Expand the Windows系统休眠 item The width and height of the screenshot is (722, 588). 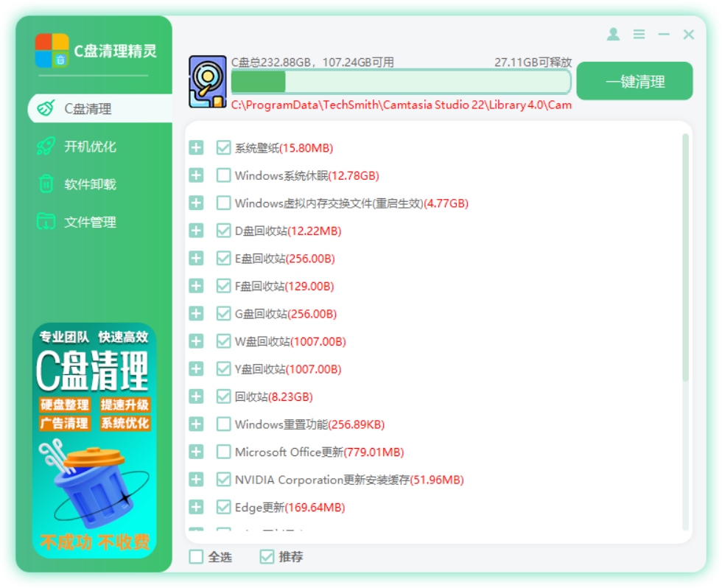pyautogui.click(x=196, y=175)
